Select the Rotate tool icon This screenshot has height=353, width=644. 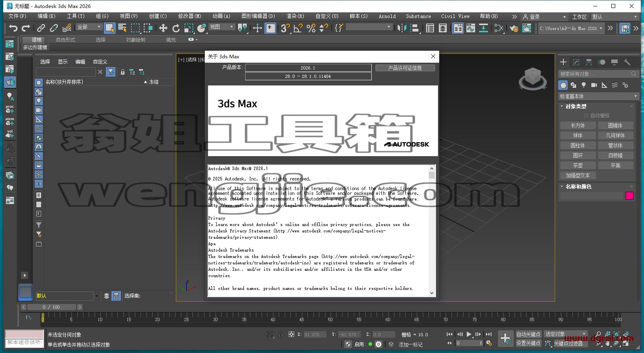[x=176, y=28]
